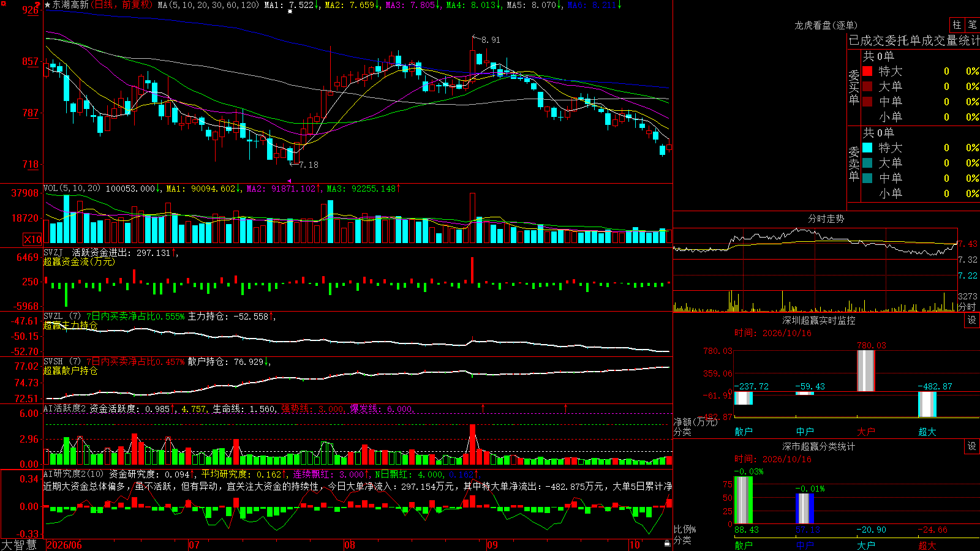Image resolution: width=980 pixels, height=551 pixels.
Task: Click the magenta triangle marker below the candlestick chart
Action: (x=290, y=181)
